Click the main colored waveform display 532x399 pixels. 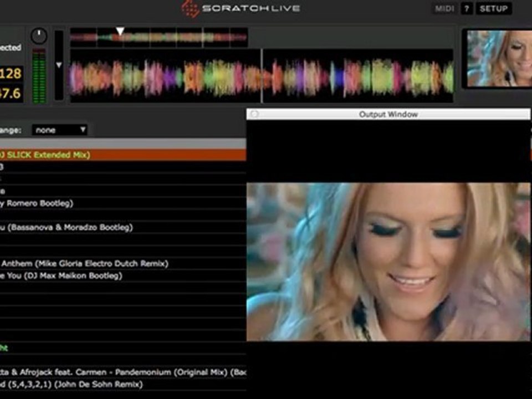click(x=261, y=76)
